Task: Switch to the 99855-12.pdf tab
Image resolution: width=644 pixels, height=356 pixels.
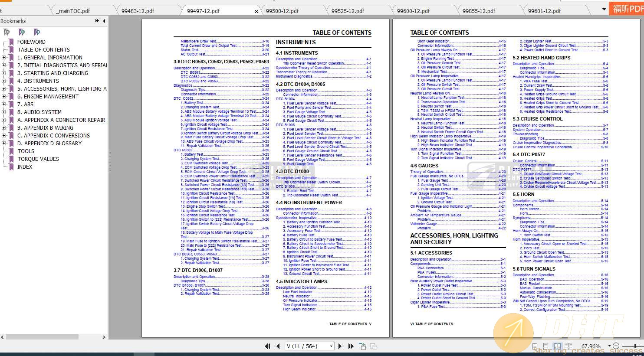Action: tap(479, 11)
